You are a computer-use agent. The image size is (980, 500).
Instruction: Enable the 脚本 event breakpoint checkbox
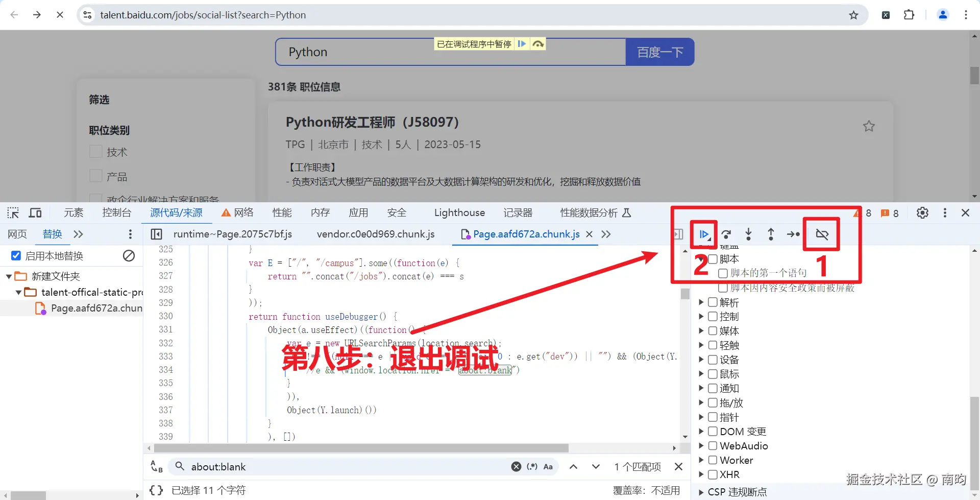(x=713, y=259)
